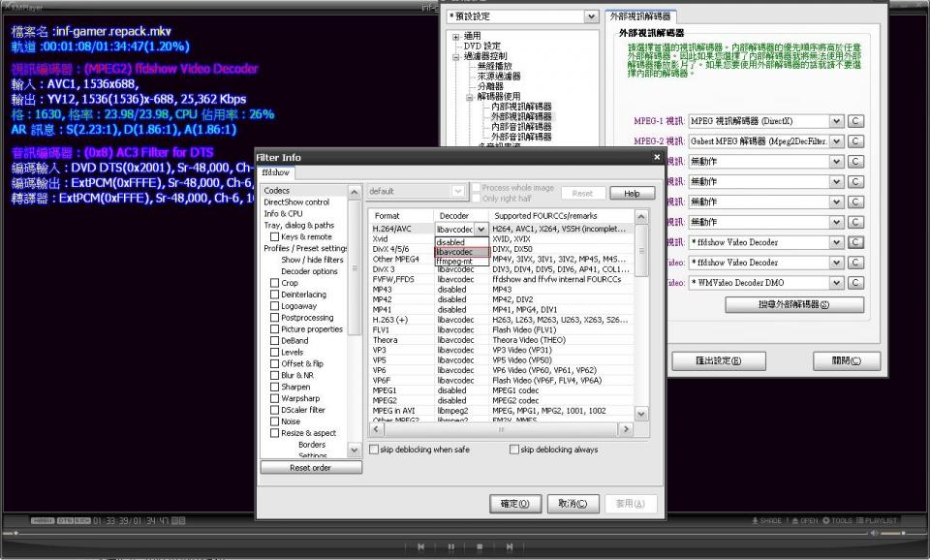Check skip deblocking when safe

[x=374, y=450]
